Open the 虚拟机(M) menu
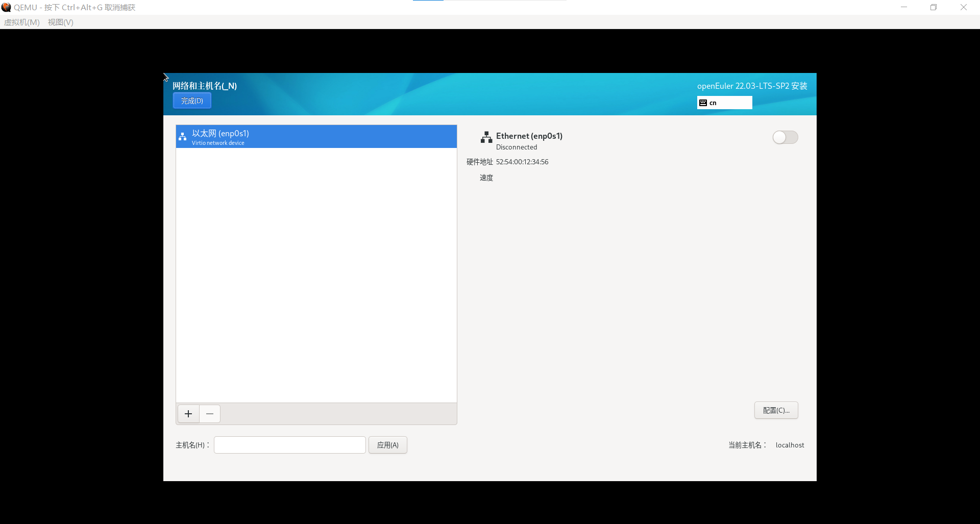This screenshot has height=524, width=980. [x=22, y=22]
